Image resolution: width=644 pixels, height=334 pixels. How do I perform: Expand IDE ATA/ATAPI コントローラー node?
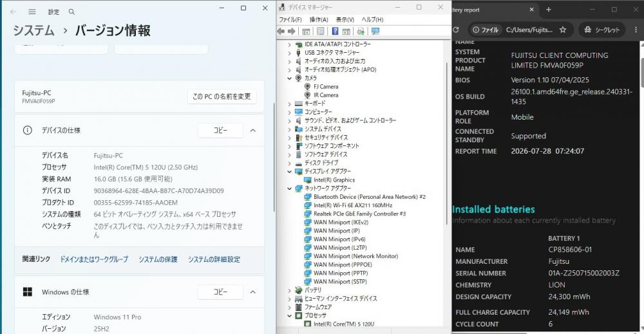(x=289, y=44)
